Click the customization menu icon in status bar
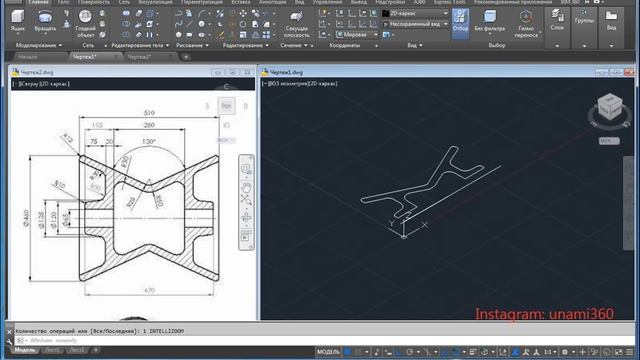 [629, 352]
